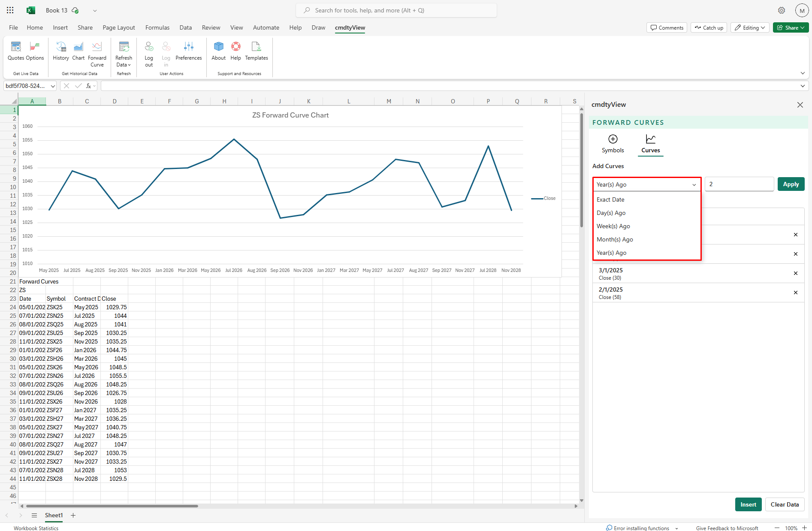Open the Chart historical data tool

pos(78,51)
